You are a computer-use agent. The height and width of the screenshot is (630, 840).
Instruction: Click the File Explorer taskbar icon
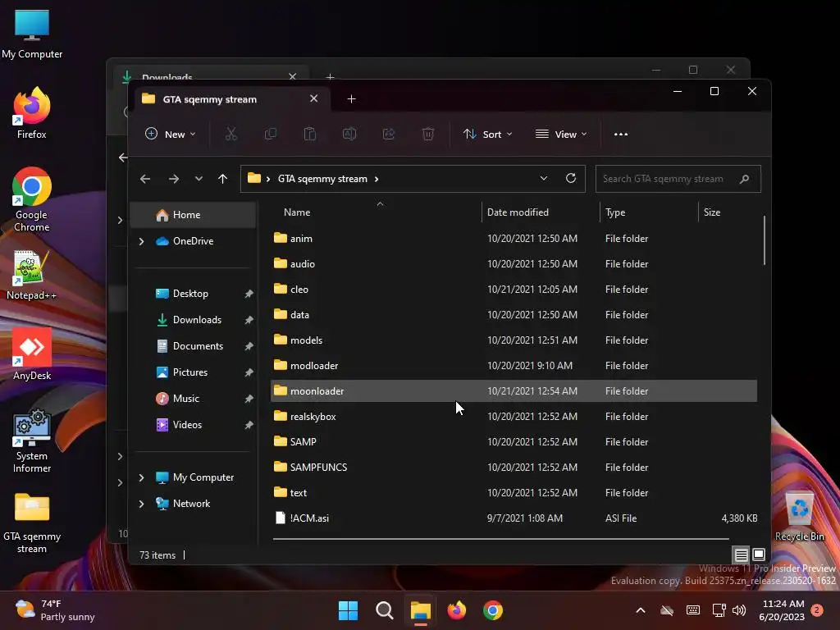[x=421, y=610]
